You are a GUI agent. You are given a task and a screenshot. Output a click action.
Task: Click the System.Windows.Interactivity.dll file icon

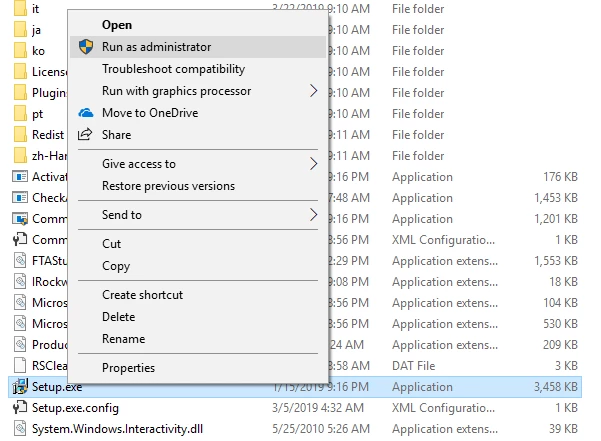(20, 429)
